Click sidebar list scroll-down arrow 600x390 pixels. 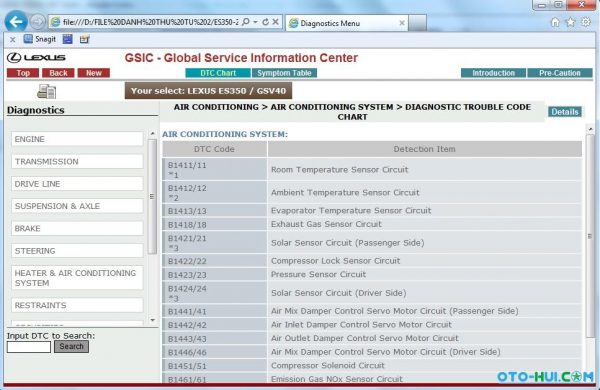[153, 320]
